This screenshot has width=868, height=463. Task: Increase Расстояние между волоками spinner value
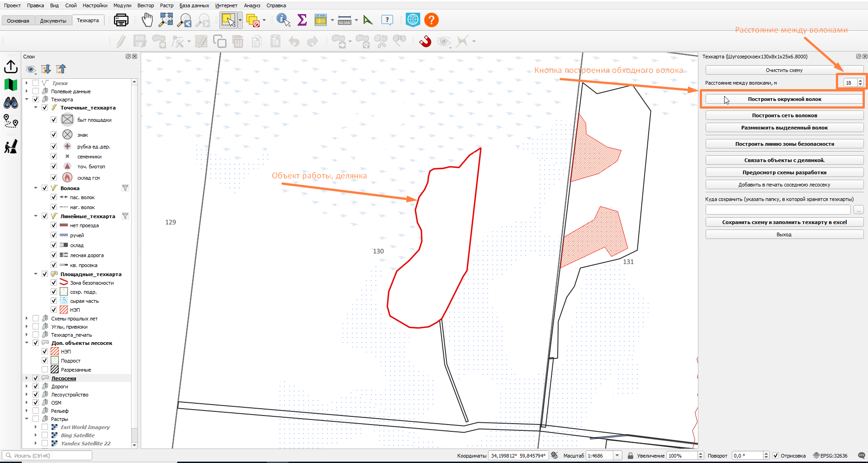(x=860, y=81)
